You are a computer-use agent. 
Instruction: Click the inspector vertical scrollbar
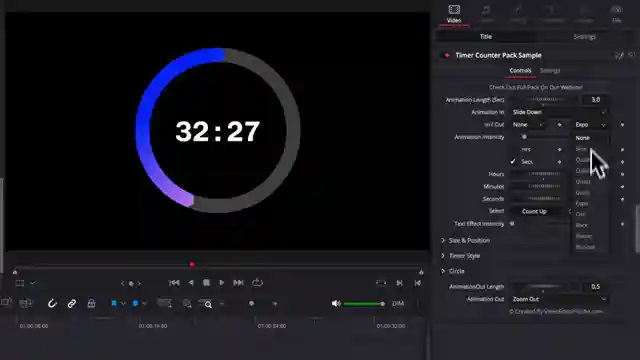637,229
